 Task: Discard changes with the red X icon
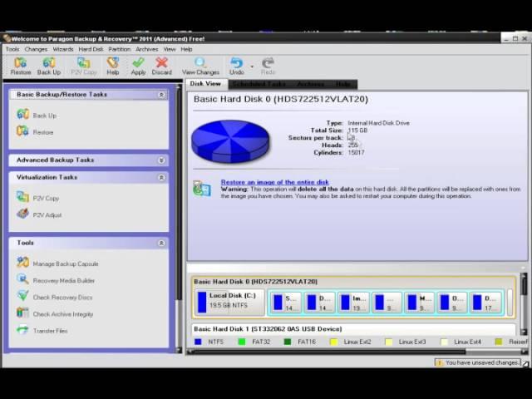pyautogui.click(x=162, y=66)
